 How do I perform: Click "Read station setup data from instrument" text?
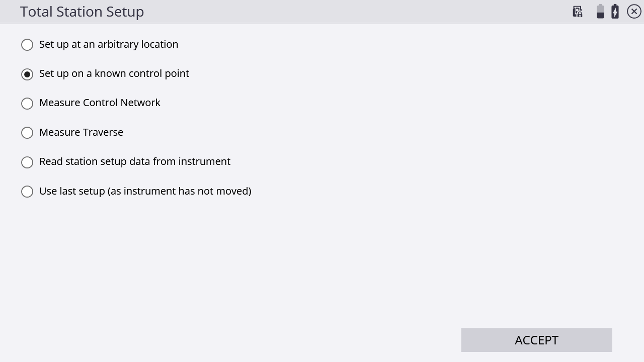135,161
